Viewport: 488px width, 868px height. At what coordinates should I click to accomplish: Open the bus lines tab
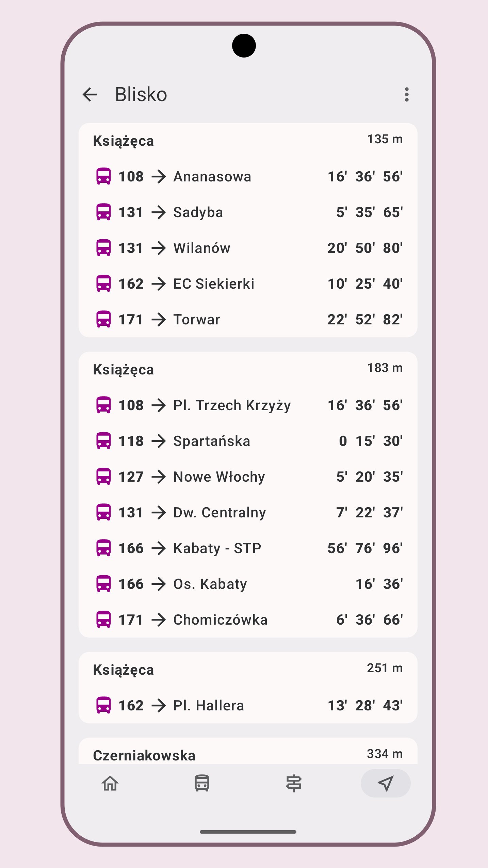click(x=202, y=783)
